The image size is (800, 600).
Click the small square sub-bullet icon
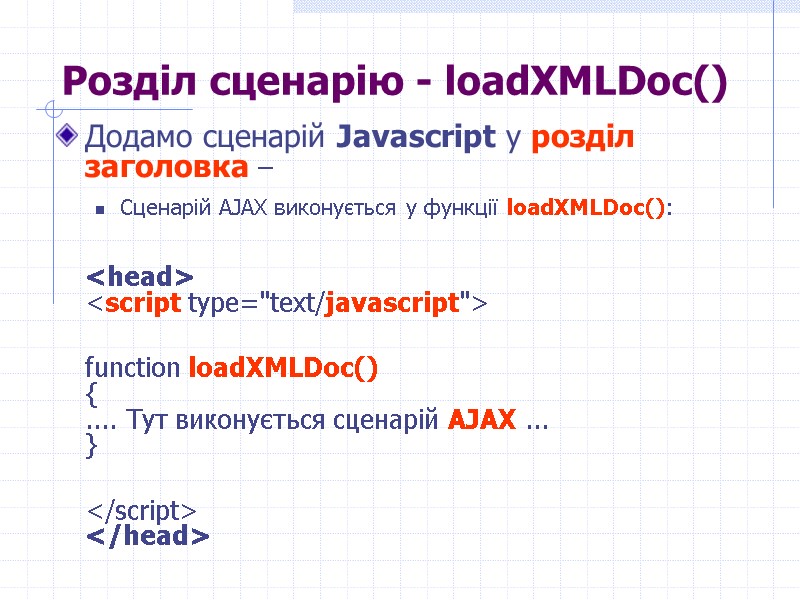pos(99,208)
